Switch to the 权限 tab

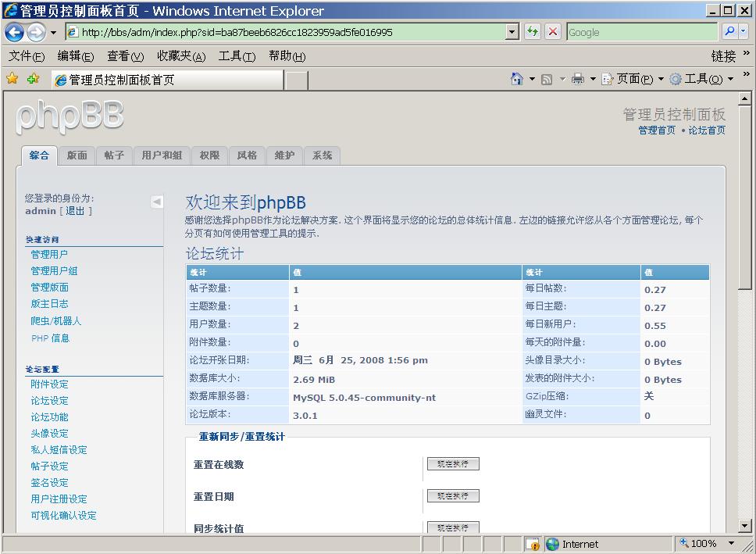tap(210, 155)
